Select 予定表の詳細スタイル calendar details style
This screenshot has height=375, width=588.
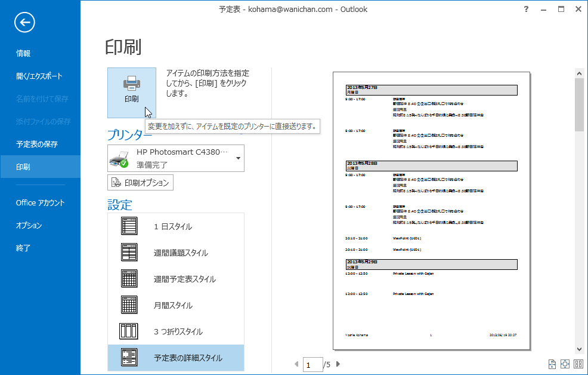tap(176, 358)
